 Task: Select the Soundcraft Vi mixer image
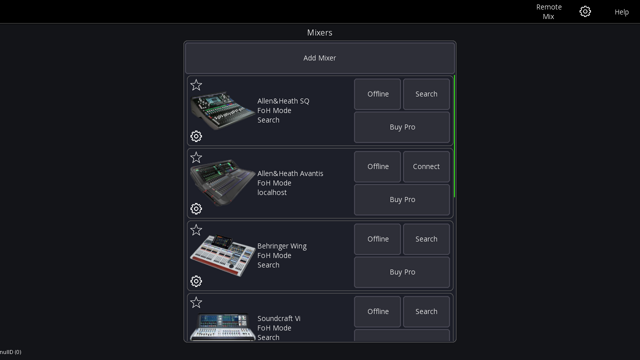point(222,327)
